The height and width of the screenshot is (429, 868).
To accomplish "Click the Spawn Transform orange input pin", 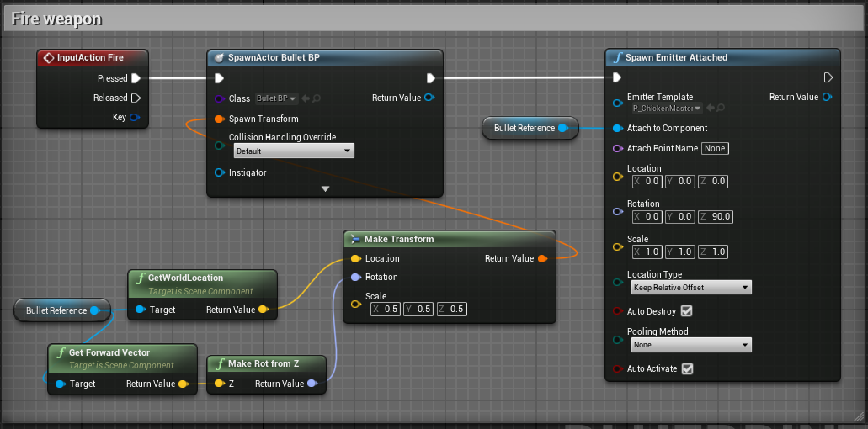I will 219,119.
